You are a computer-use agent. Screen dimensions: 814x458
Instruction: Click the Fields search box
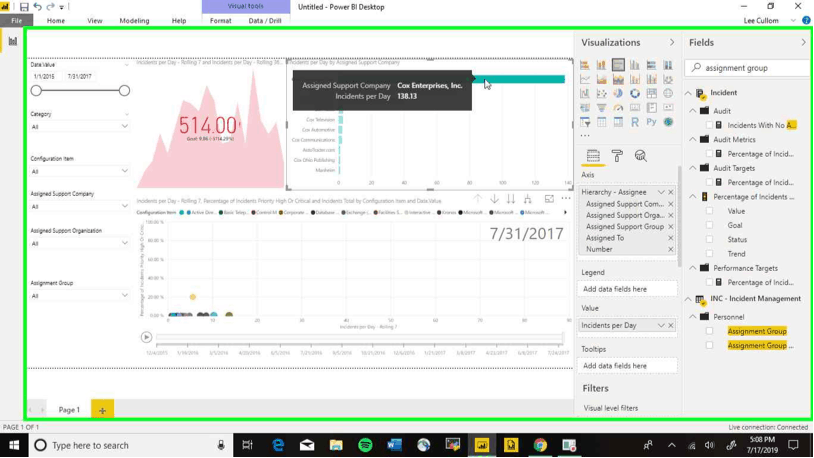pyautogui.click(x=747, y=68)
